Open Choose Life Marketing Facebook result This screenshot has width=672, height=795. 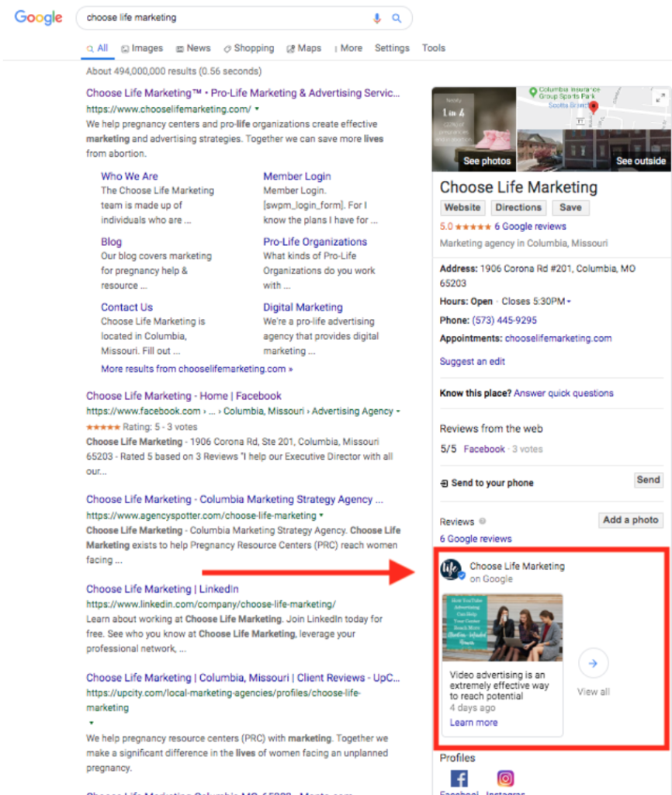(183, 395)
